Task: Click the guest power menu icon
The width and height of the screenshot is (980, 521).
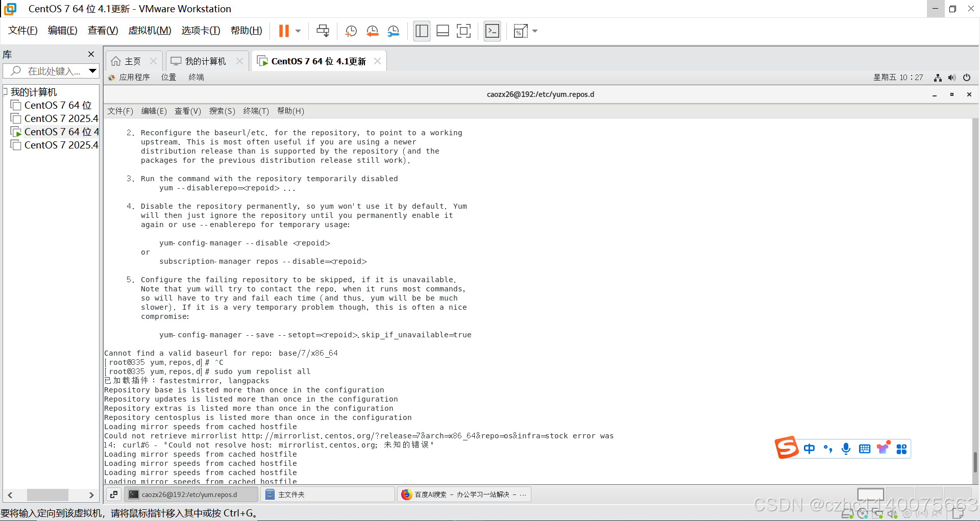Action: pos(967,78)
